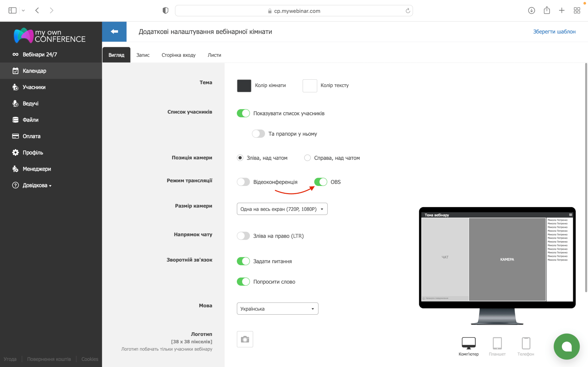Click the Зберегти шаблон link
588x367 pixels.
point(554,32)
